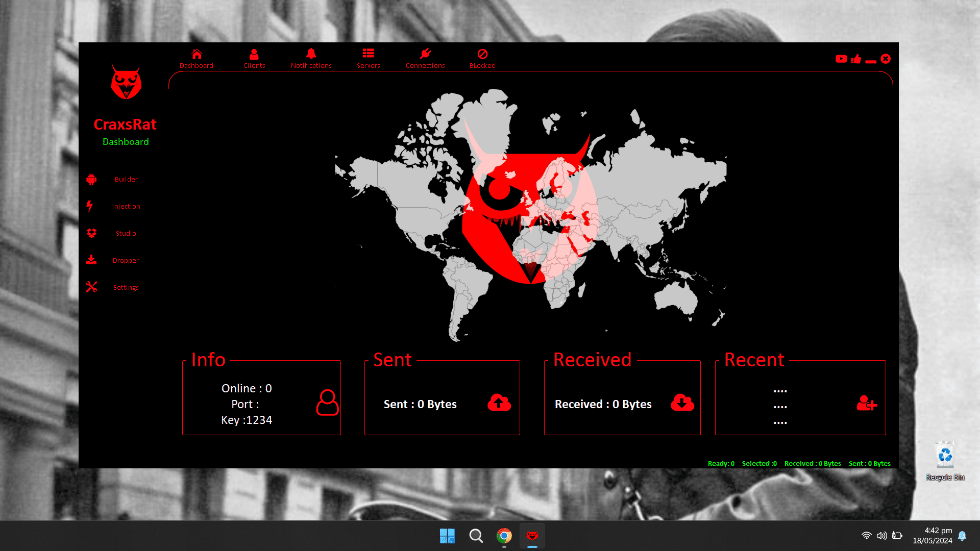Select the Injection lightning icon
Screen dimensions: 980x551
(91, 206)
